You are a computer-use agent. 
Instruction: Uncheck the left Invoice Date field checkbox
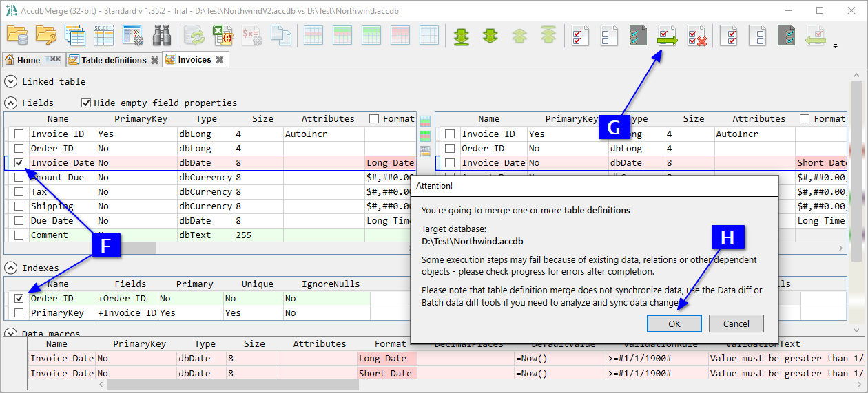[x=19, y=163]
